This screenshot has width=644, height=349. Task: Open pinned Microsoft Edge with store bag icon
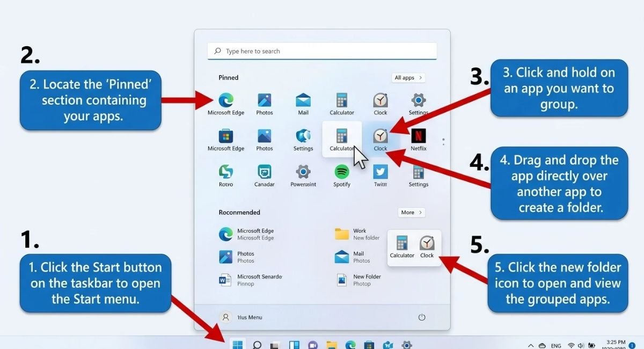[x=226, y=140]
